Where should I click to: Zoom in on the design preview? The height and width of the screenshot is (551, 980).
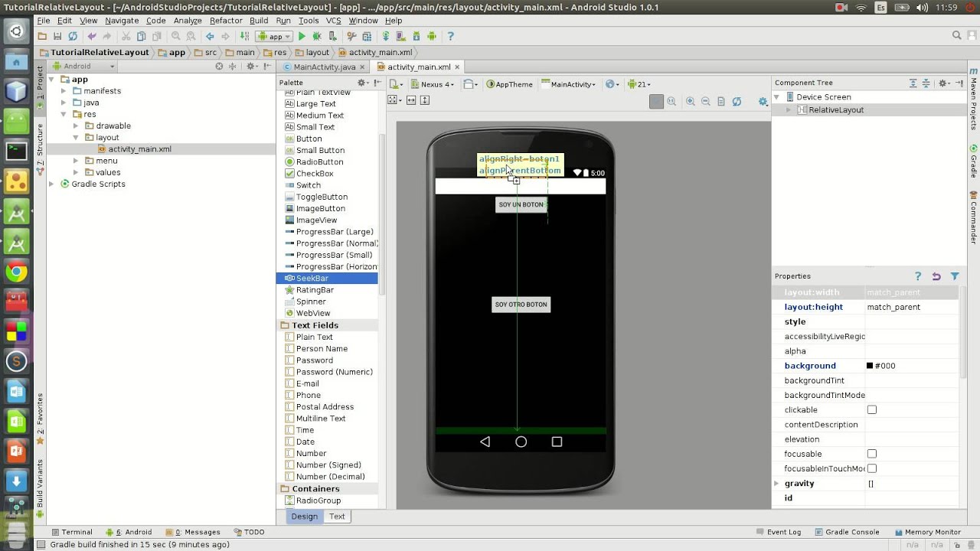tap(691, 101)
